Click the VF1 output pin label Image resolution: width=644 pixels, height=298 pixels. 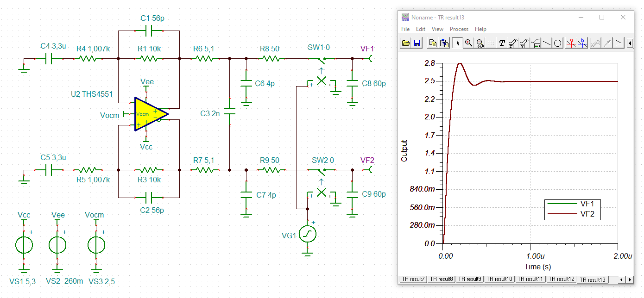tap(367, 49)
